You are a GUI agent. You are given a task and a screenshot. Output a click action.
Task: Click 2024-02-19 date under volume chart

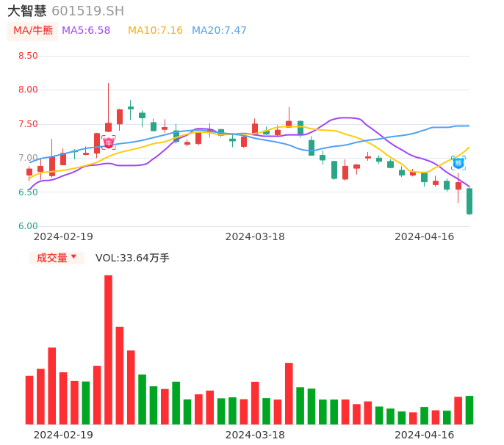pyautogui.click(x=63, y=435)
